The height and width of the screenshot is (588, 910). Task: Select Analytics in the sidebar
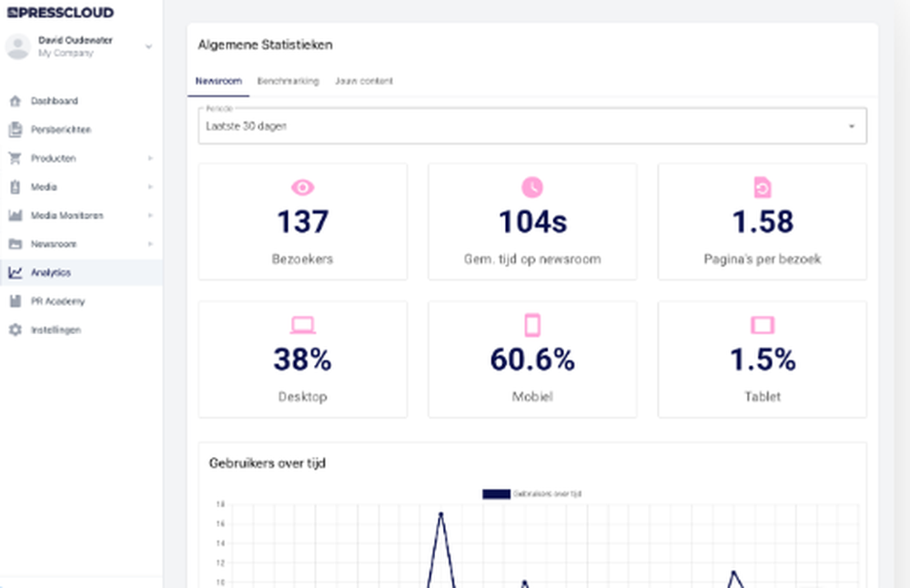pos(81,272)
